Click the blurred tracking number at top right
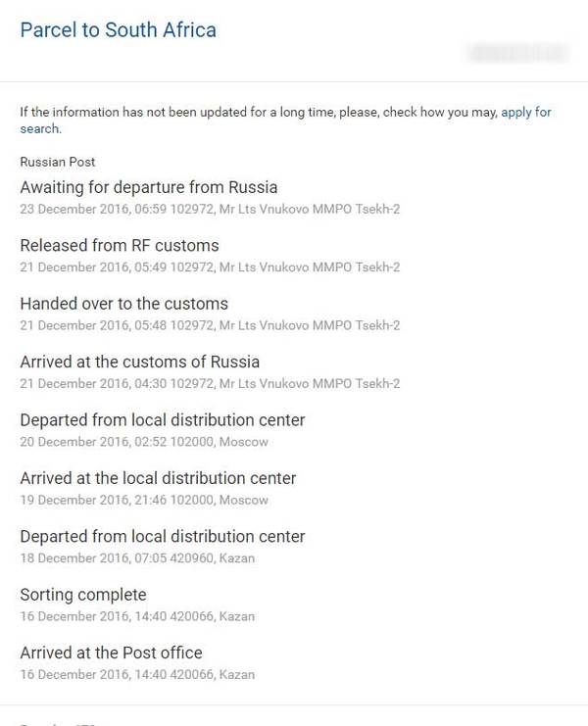The width and height of the screenshot is (588, 726). pos(517,52)
